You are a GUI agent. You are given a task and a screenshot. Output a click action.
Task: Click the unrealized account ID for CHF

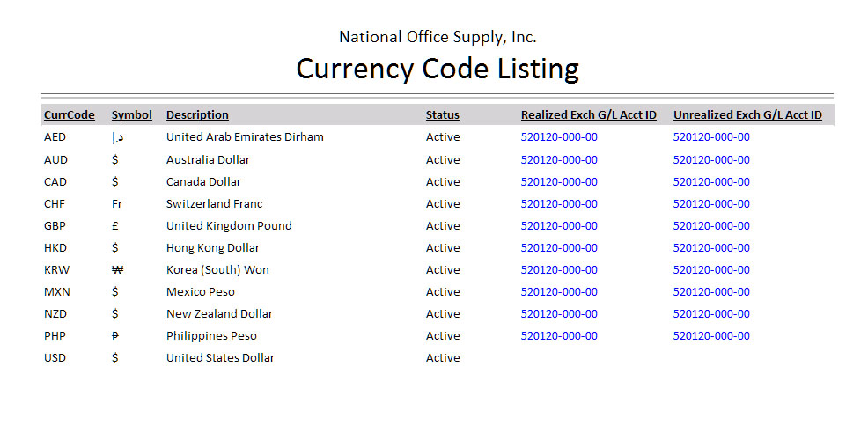click(711, 204)
